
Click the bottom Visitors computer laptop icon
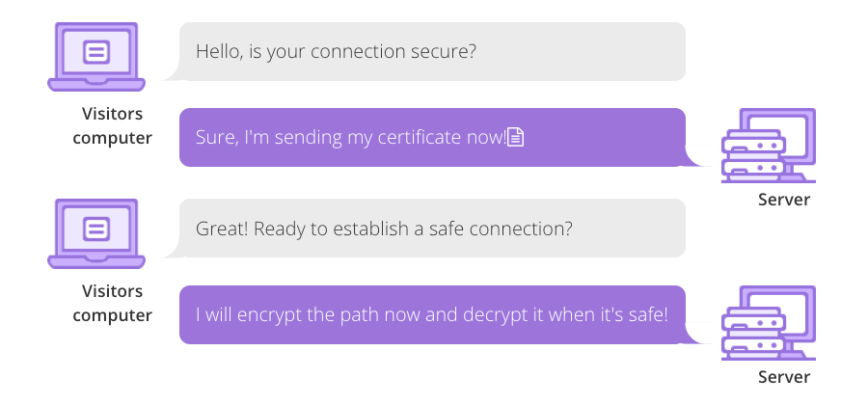tap(96, 233)
